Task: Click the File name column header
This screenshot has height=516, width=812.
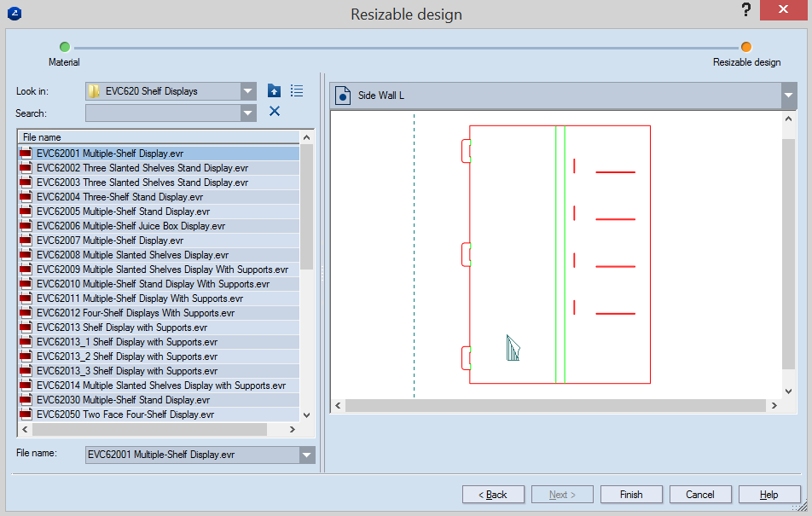Action: point(159,137)
